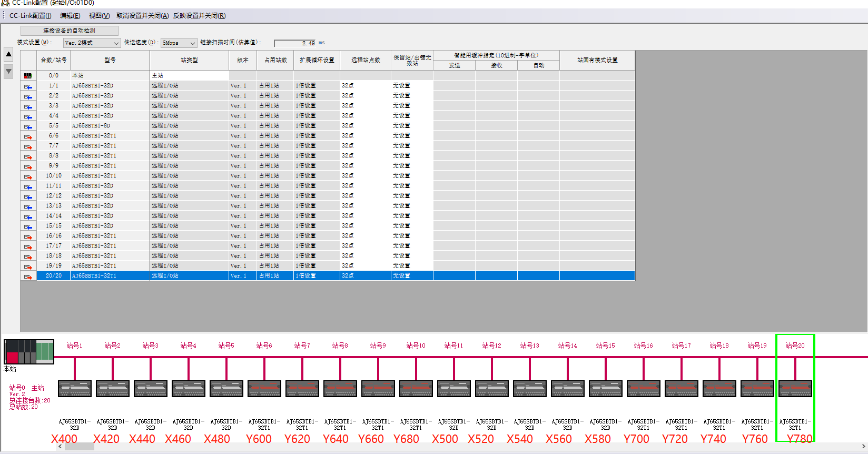The width and height of the screenshot is (868, 454).
Task: Open the 视图 menu
Action: pos(99,16)
